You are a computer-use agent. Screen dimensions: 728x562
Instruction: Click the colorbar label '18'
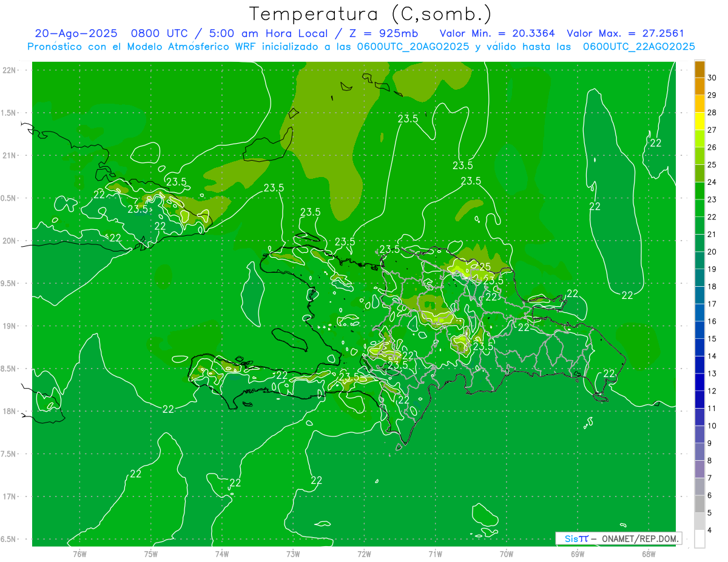pyautogui.click(x=712, y=286)
